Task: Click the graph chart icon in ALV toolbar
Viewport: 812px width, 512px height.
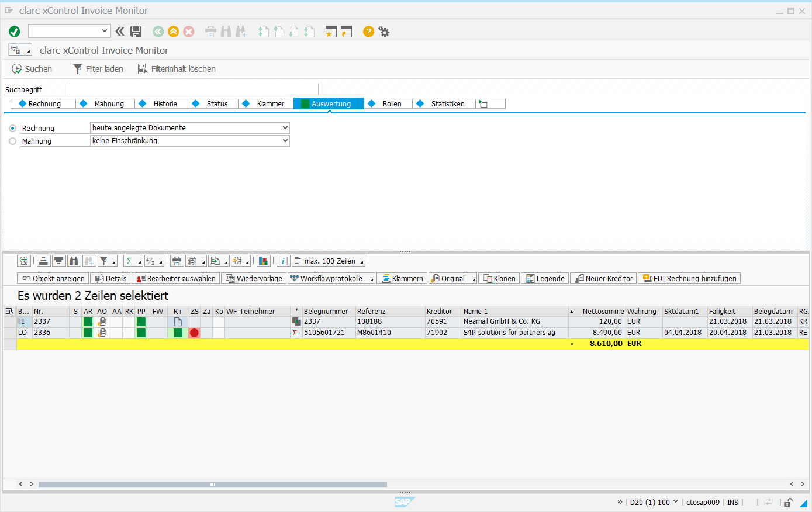Action: click(x=263, y=261)
